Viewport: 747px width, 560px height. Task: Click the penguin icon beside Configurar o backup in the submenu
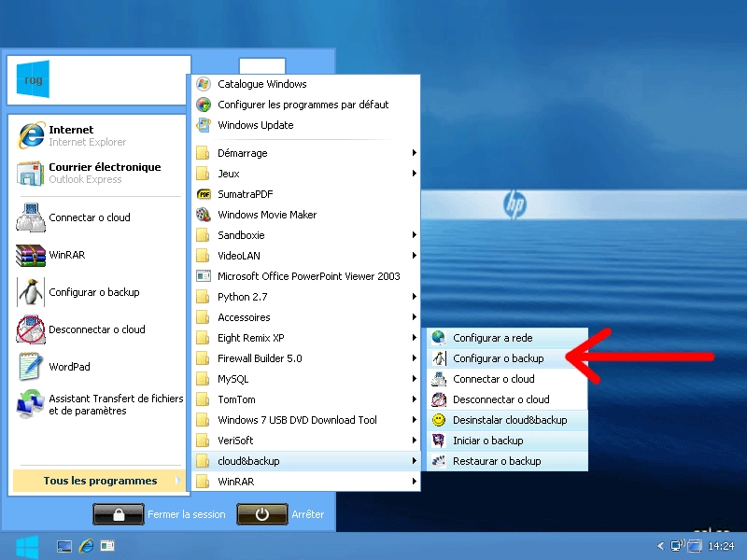point(439,358)
